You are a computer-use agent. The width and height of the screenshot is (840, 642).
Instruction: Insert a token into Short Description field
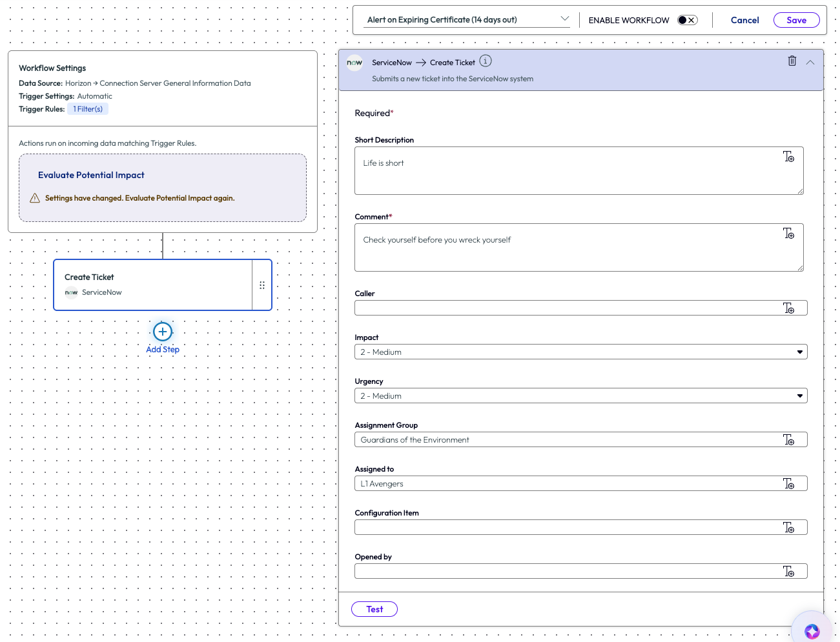pos(789,156)
